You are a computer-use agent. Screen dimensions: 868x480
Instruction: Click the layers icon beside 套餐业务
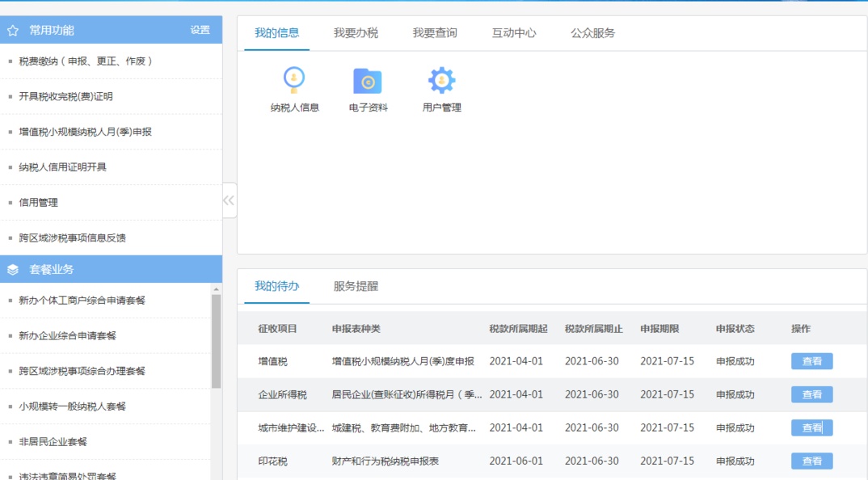[x=13, y=270]
